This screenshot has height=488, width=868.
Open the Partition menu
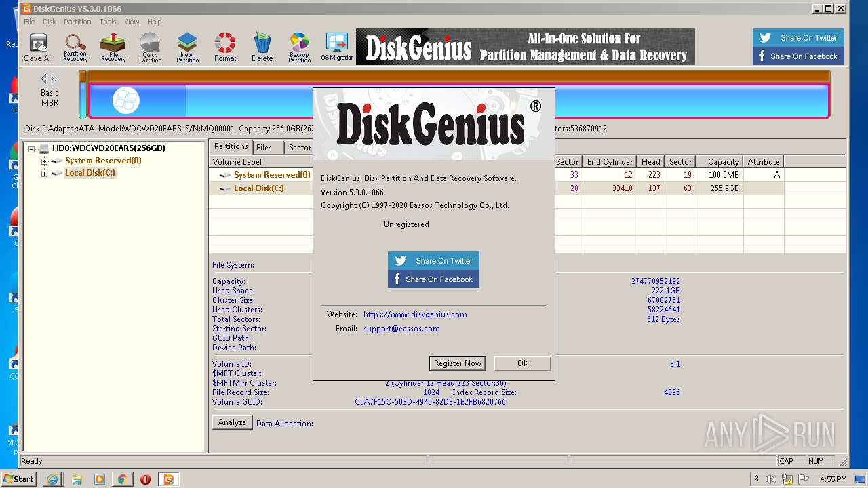click(77, 22)
